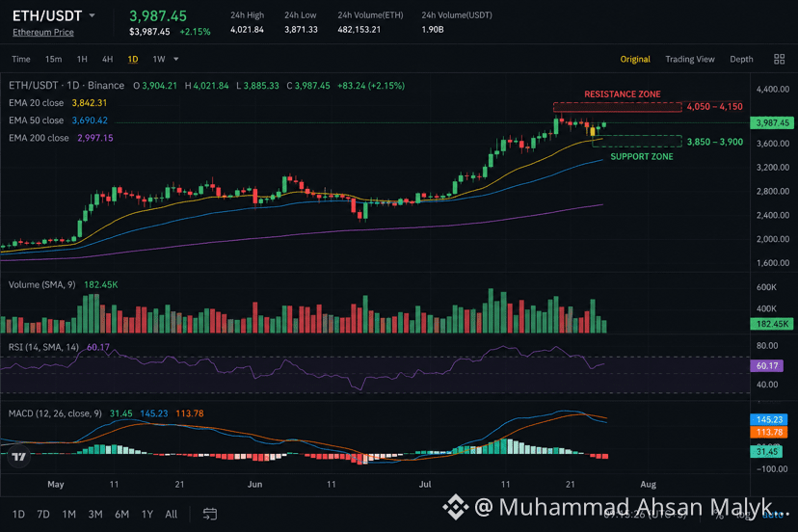Show All date range
The height and width of the screenshot is (532, 798).
(171, 515)
